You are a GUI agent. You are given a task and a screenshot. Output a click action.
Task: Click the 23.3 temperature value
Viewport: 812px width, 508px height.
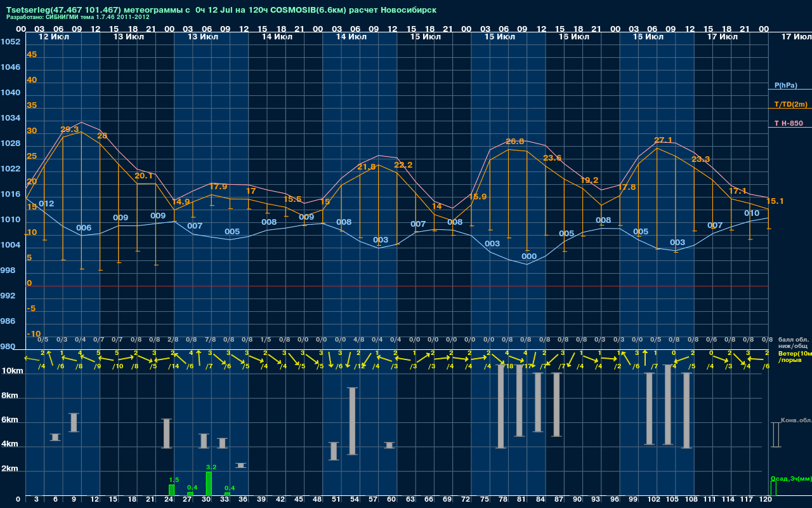[700, 159]
